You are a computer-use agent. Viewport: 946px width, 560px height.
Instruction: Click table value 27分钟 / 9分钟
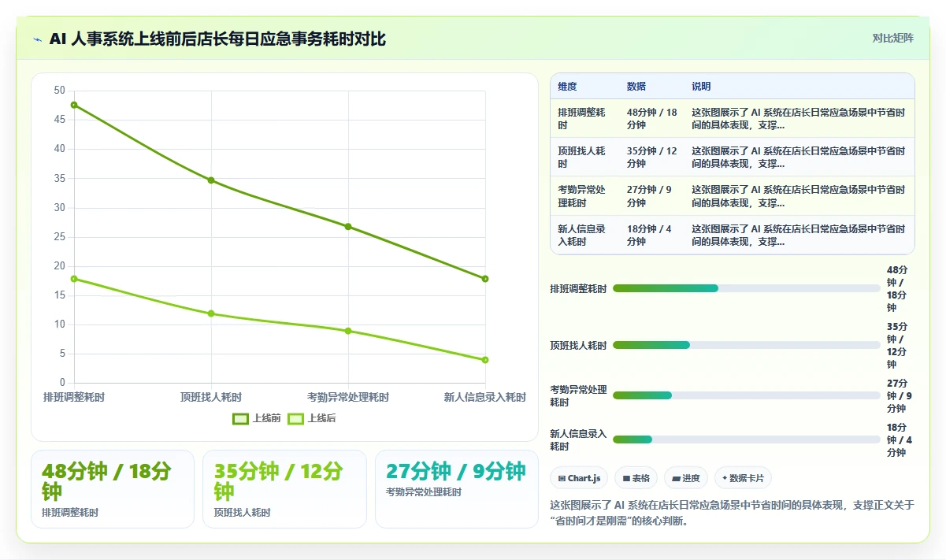(650, 196)
